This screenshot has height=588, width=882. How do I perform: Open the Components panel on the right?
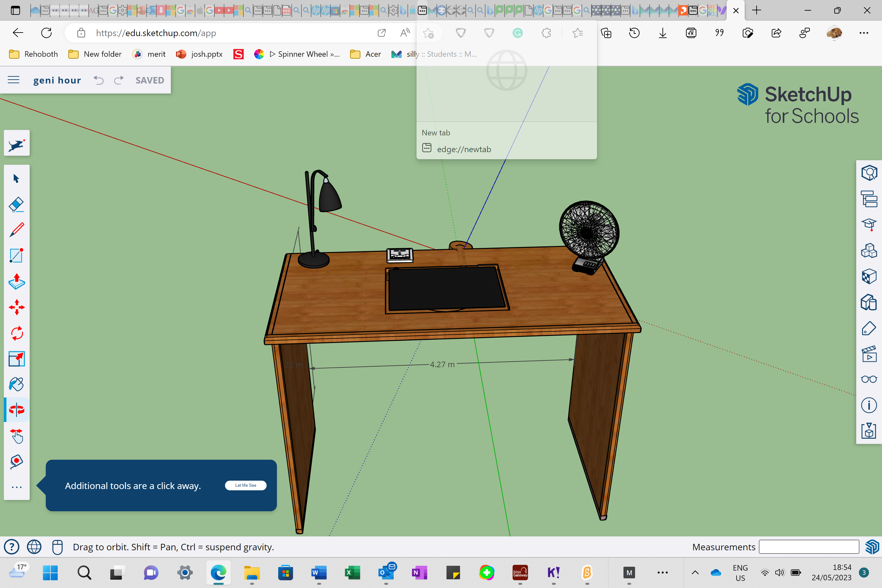click(869, 250)
